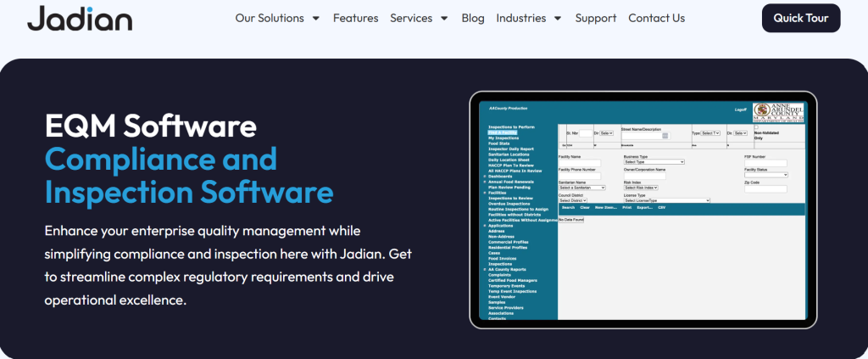Go to Contact Us
The height and width of the screenshot is (359, 868).
657,19
